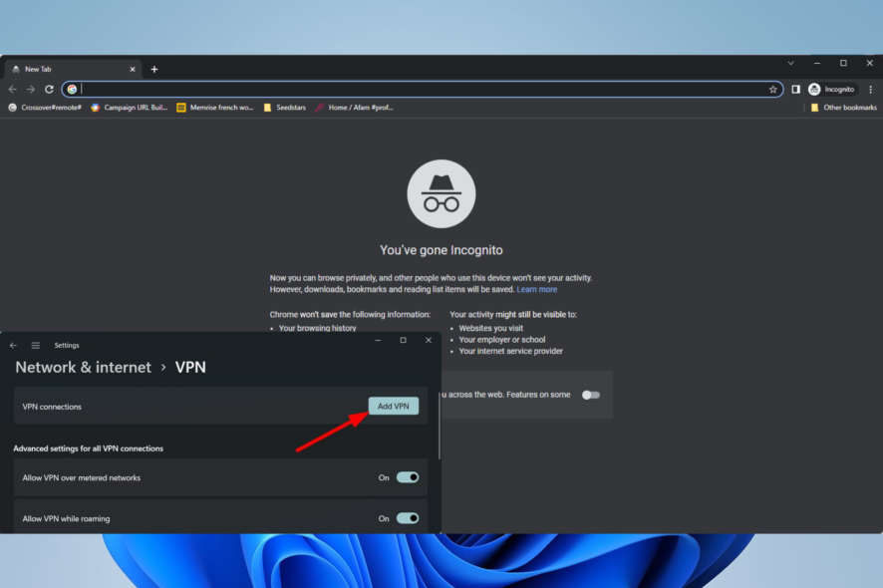Toggle the third-party cookies switch in Chrome

591,395
